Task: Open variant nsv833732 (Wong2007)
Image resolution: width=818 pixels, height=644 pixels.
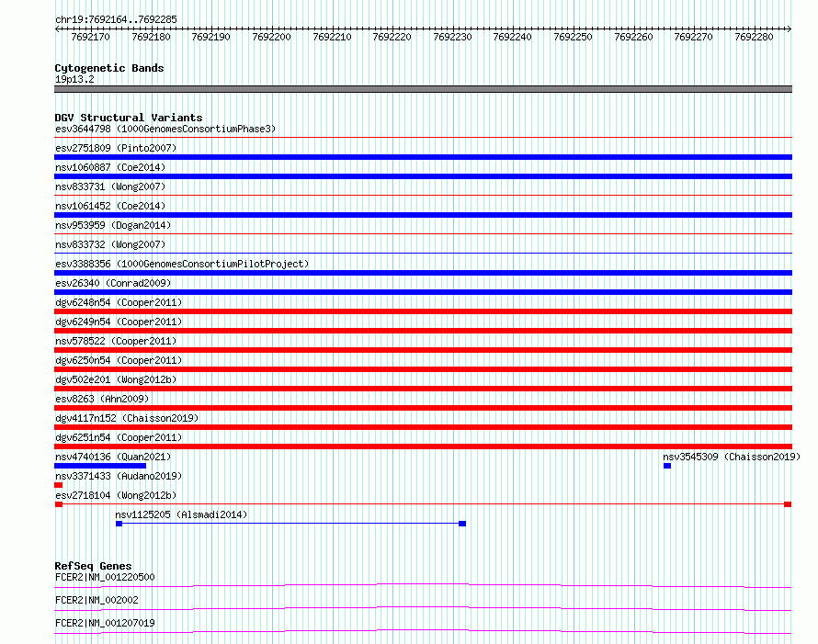Action: click(110, 244)
